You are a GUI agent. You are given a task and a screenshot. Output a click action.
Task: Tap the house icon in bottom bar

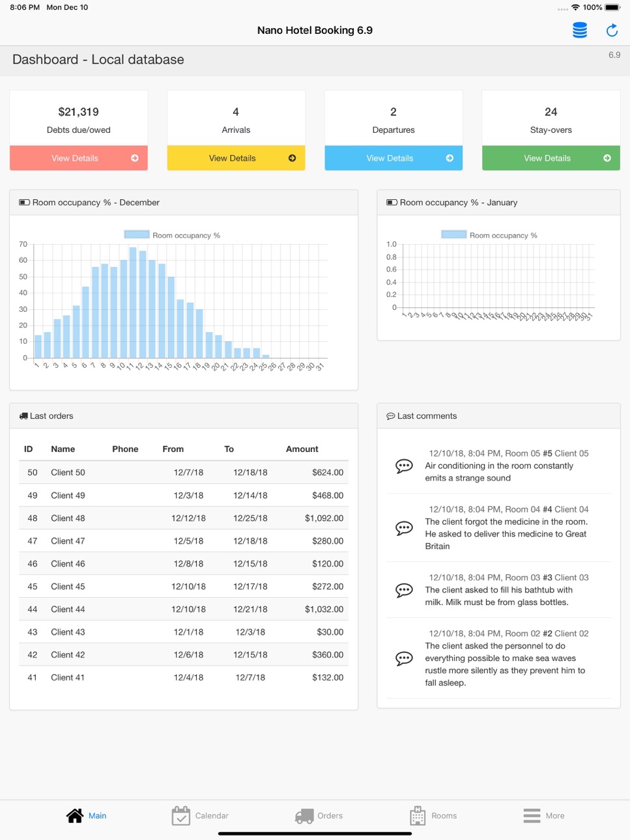(75, 816)
